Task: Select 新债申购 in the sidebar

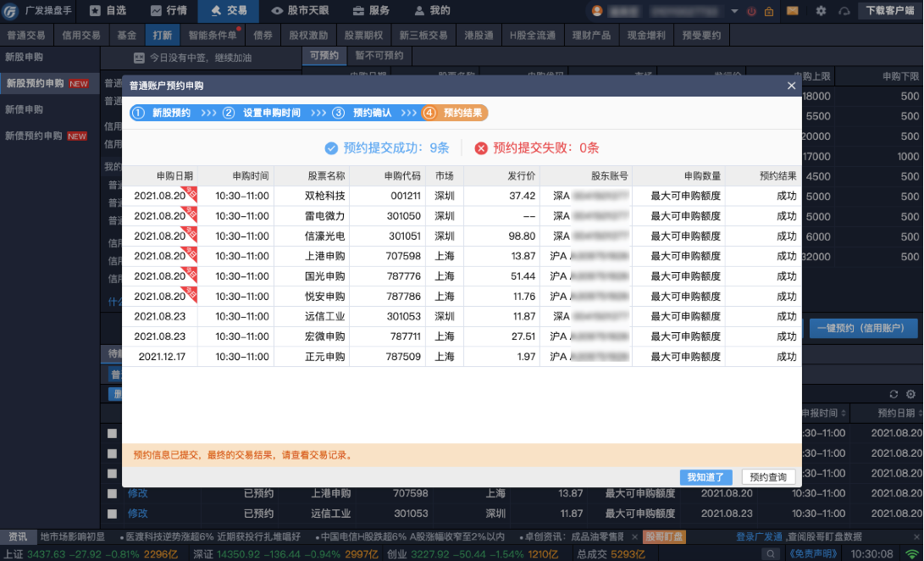Action: [25, 109]
